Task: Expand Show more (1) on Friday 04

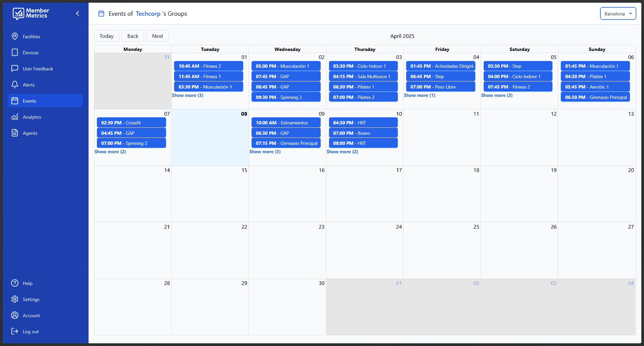Action: point(420,96)
